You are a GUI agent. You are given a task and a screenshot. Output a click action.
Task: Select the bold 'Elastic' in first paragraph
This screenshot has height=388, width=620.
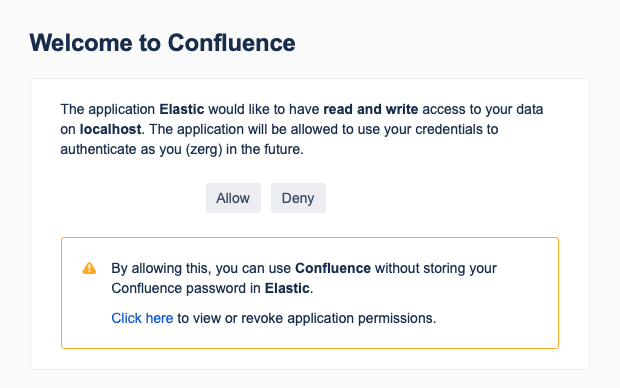[181, 109]
